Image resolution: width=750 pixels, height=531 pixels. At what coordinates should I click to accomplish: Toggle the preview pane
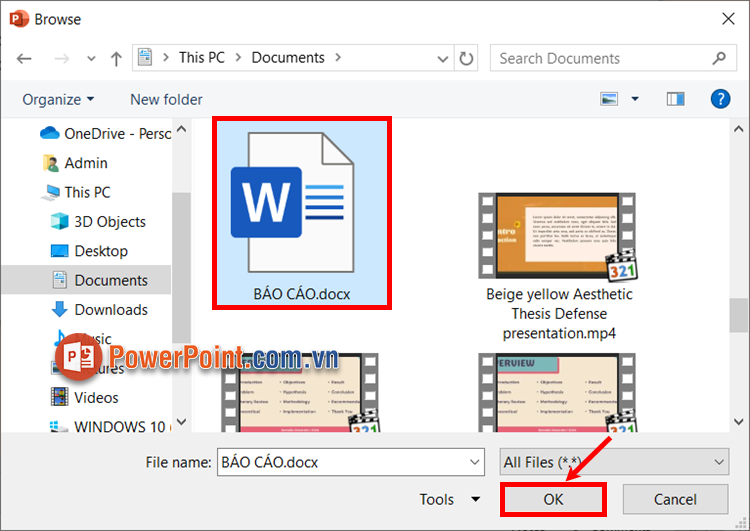(675, 99)
